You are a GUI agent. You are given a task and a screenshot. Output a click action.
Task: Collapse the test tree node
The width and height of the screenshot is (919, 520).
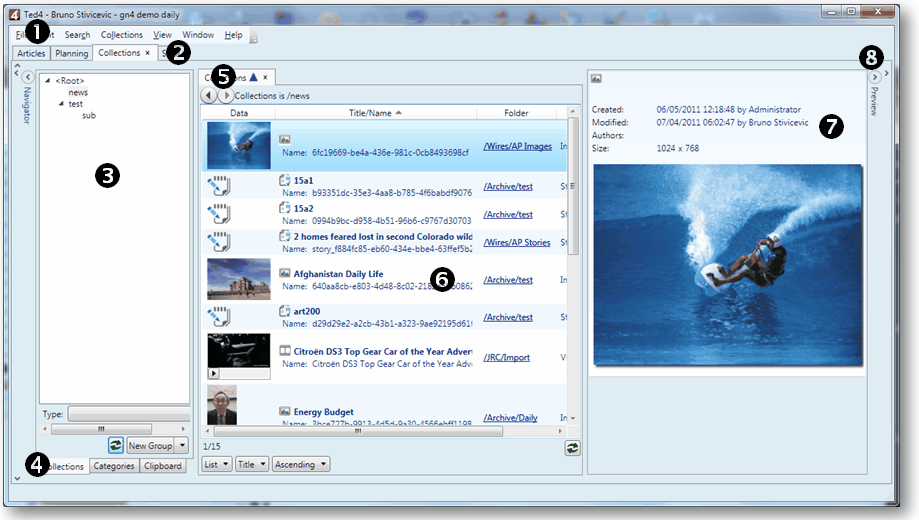point(61,104)
